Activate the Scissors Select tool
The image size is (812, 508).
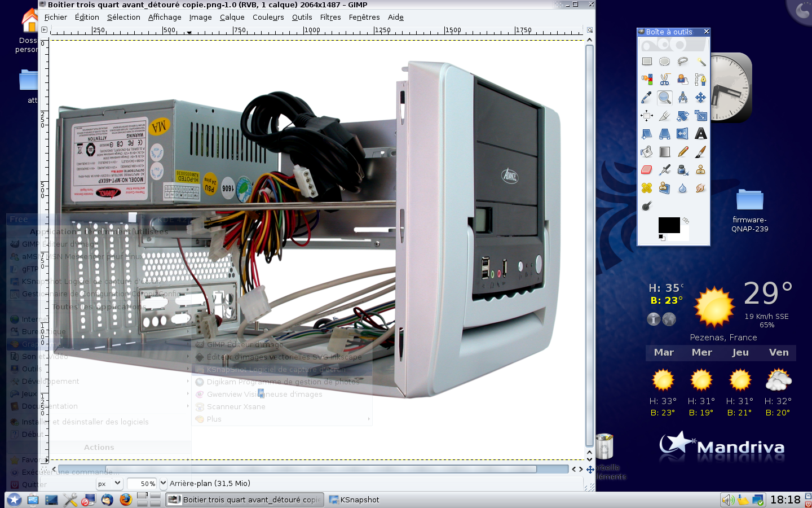coord(665,80)
